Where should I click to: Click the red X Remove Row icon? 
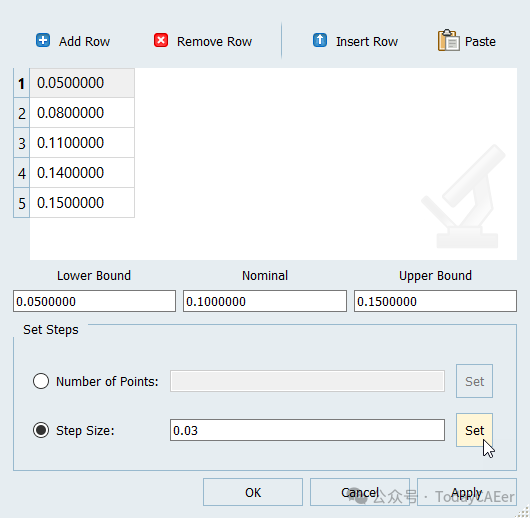161,40
